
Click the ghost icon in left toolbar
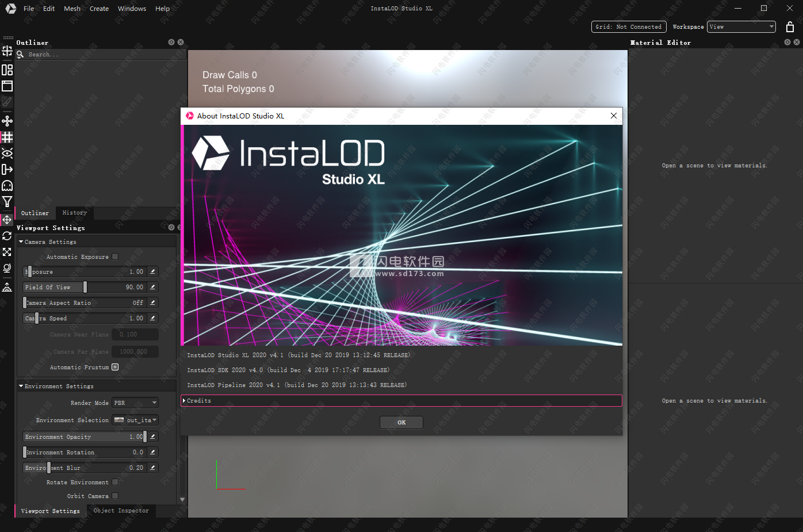tap(7, 185)
